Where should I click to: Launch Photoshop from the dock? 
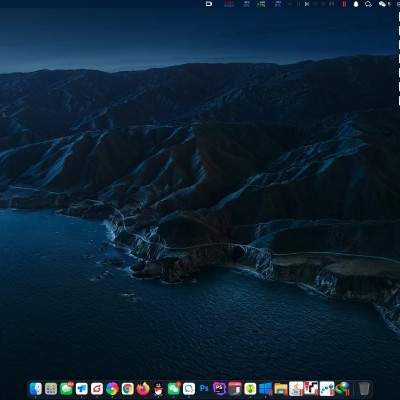coord(204,389)
